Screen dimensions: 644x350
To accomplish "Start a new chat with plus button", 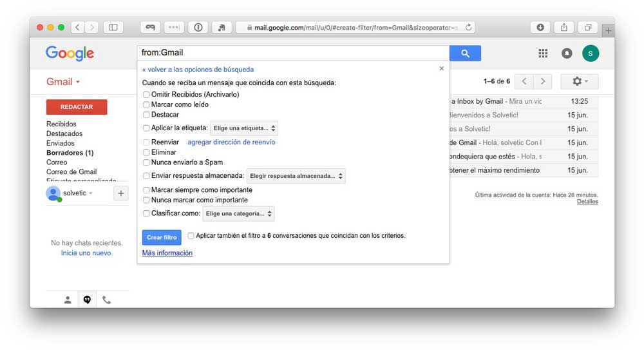I will click(x=120, y=193).
